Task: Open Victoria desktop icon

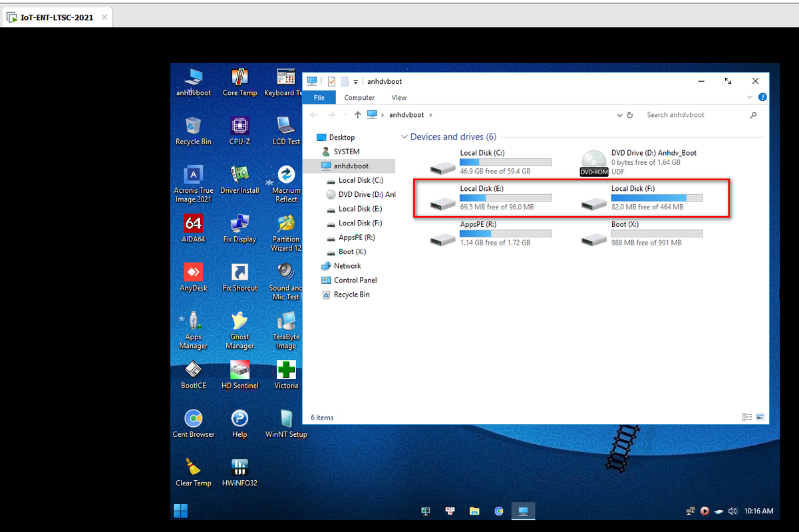Action: point(286,375)
